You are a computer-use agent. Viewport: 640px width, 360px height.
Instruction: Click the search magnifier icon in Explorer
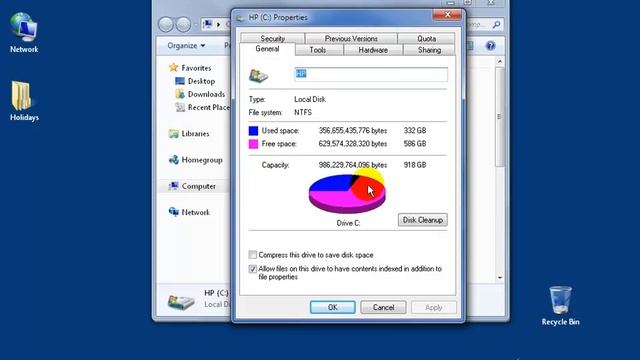(x=496, y=25)
